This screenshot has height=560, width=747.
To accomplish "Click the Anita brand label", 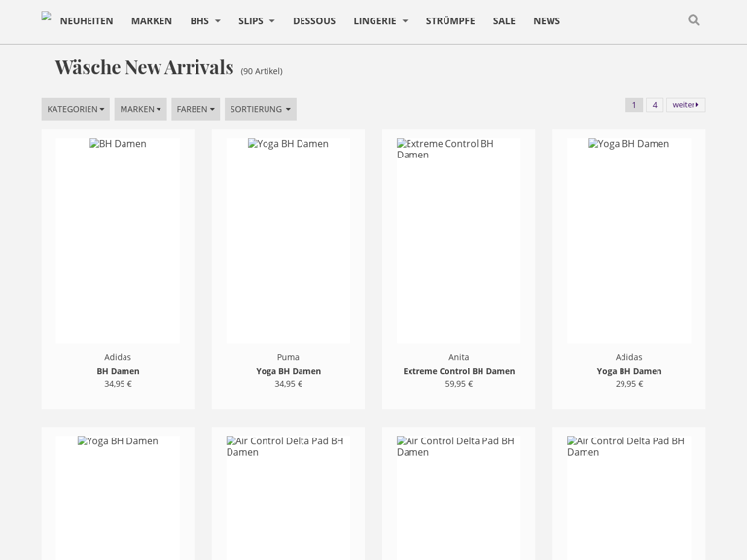I will 459,357.
